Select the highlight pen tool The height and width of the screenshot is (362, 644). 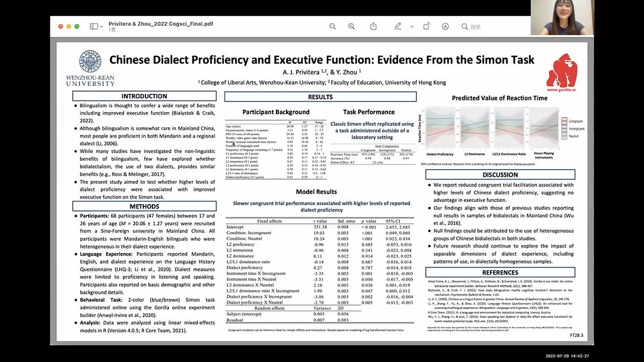[445, 26]
